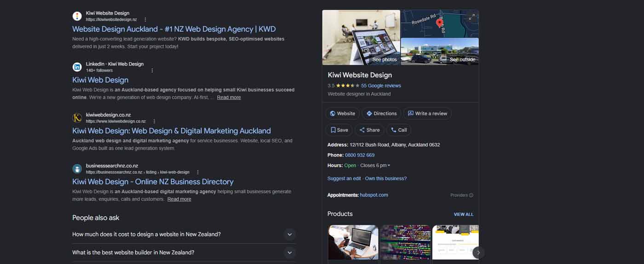The image size is (644, 264).
Task: Click the expand map icon
Action: [471, 17]
